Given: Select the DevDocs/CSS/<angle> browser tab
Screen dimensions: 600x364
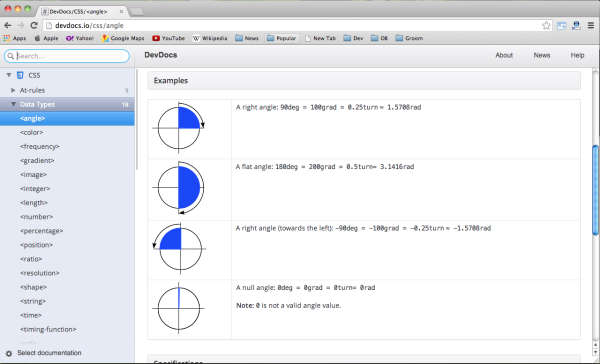Looking at the screenshot, I should (82, 11).
